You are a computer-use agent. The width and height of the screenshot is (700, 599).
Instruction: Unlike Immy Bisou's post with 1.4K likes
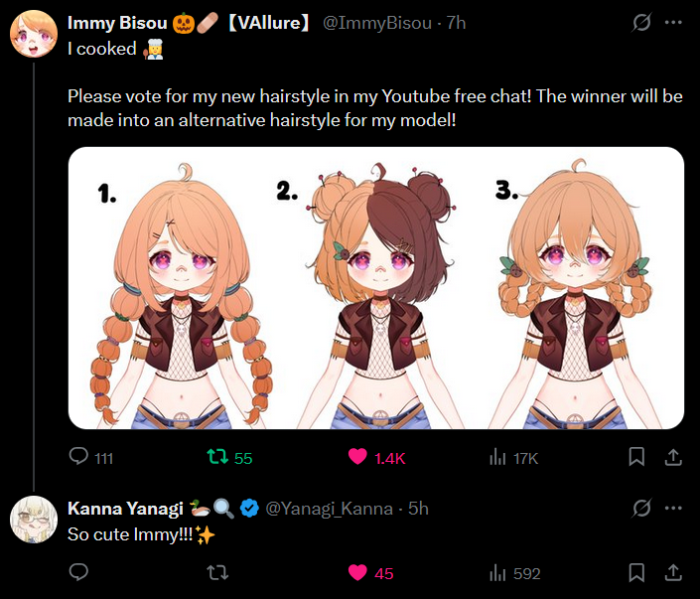pos(356,457)
